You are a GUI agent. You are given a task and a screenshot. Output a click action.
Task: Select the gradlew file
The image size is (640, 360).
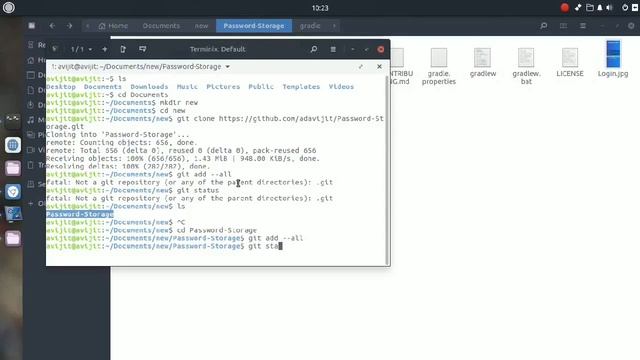[482, 62]
